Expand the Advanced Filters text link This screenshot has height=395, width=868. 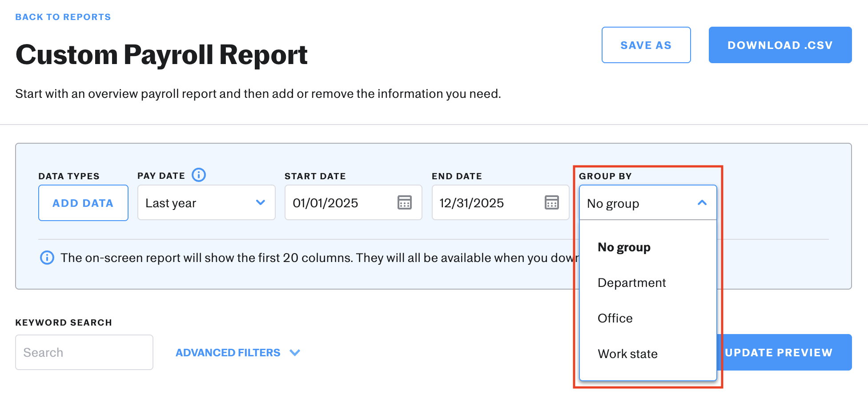point(228,353)
